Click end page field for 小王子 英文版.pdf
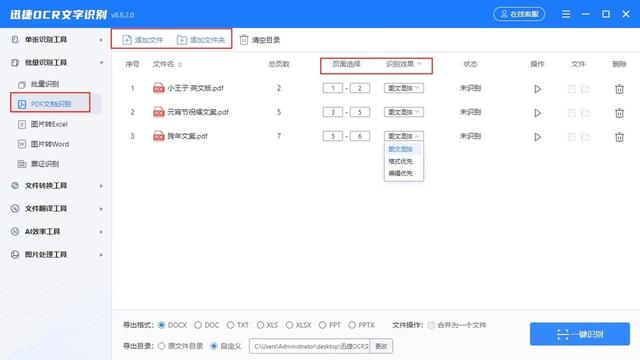This screenshot has height=360, width=640. point(360,88)
